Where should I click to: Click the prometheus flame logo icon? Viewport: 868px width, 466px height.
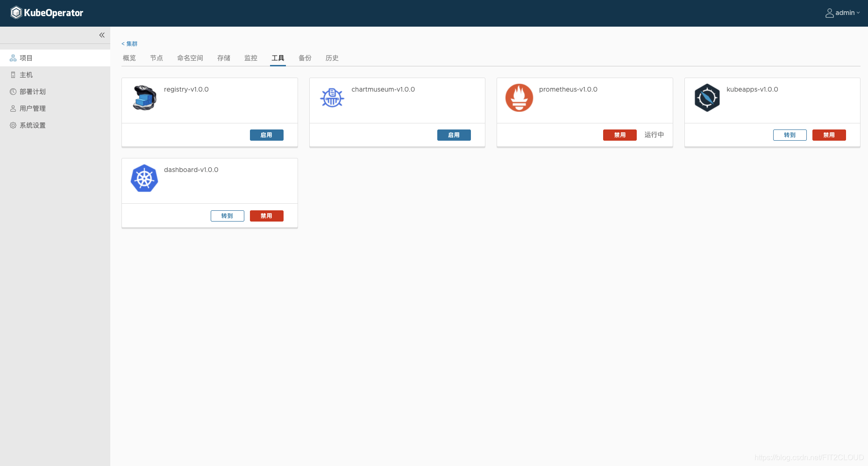point(519,98)
